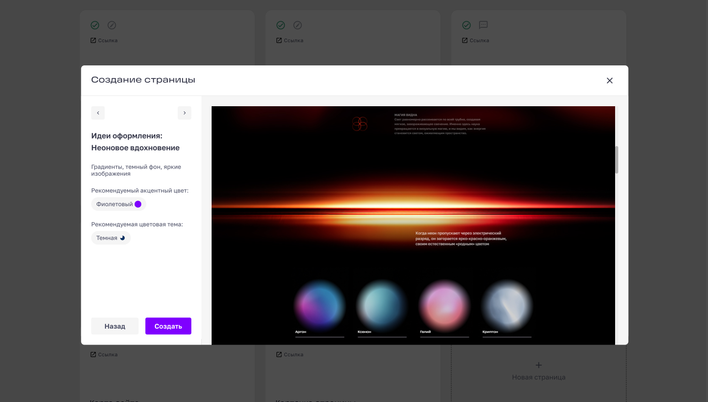The image size is (708, 402).
Task: Click the Ксенон teal orb thumbnail
Action: coord(382,306)
